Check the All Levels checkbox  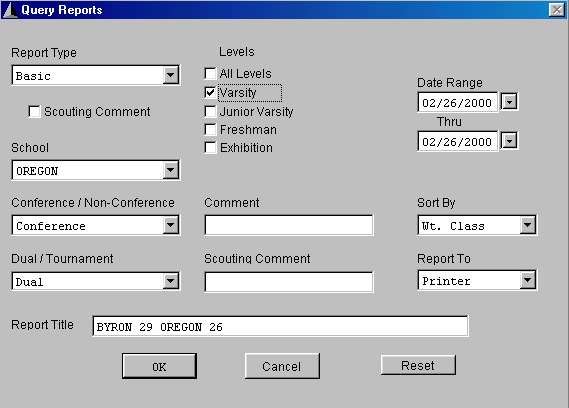click(210, 74)
